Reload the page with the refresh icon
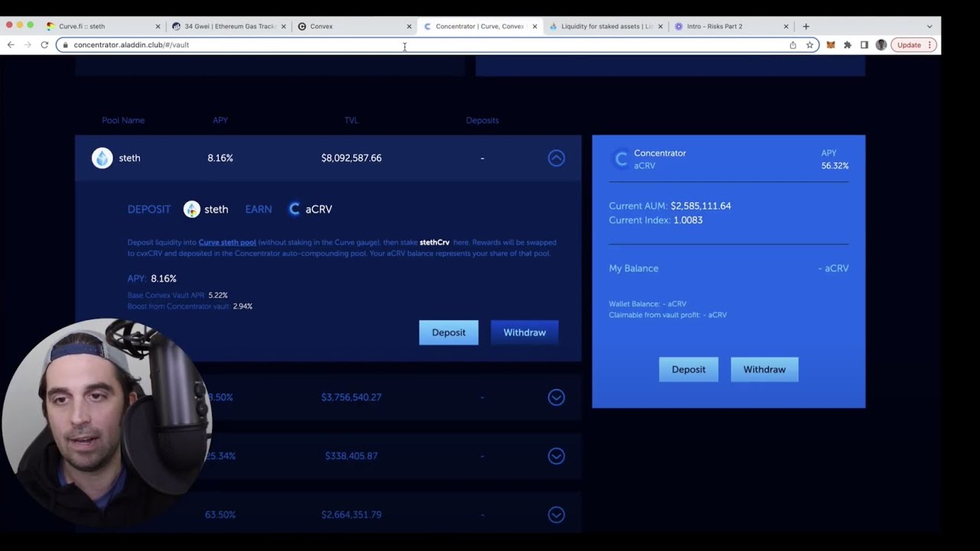This screenshot has width=980, height=551. click(x=44, y=44)
